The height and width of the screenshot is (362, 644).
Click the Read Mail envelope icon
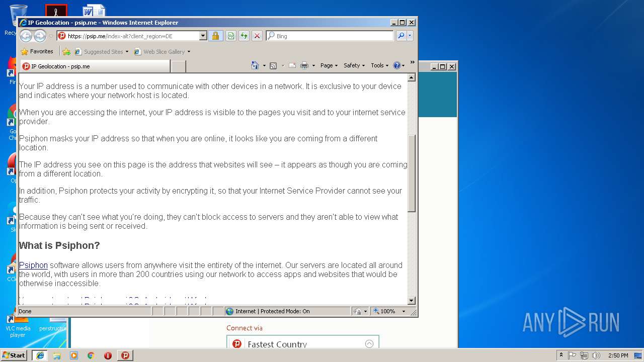[292, 65]
